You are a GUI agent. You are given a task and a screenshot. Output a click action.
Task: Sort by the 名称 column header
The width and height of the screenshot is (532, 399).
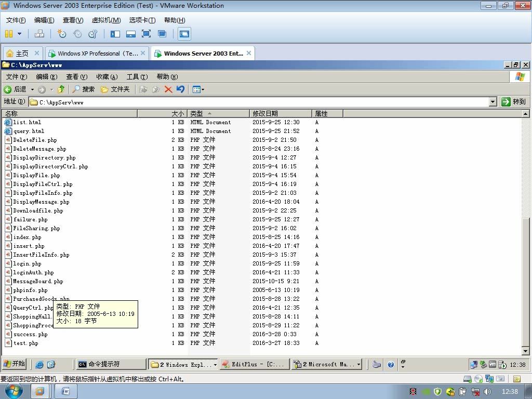click(x=70, y=113)
